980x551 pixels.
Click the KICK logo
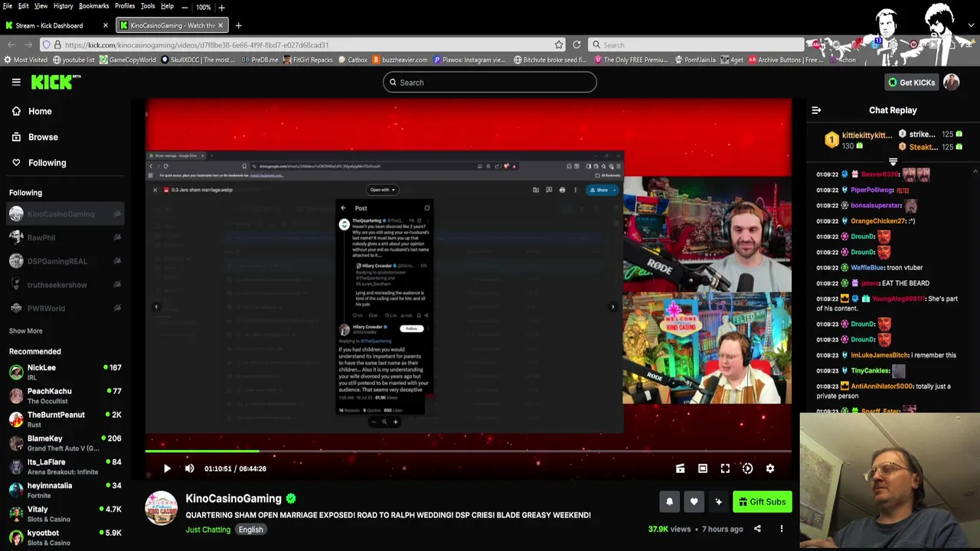tap(56, 82)
